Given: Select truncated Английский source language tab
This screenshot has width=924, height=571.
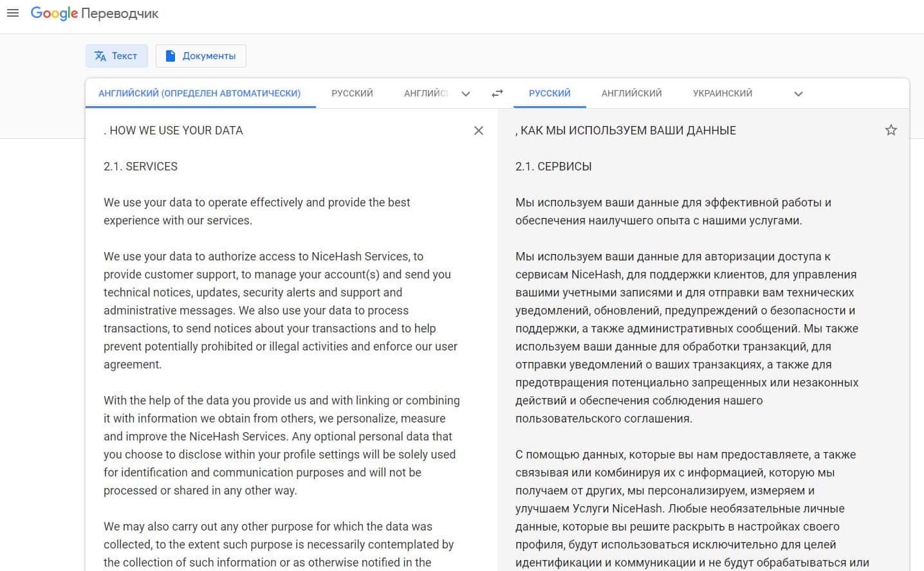Looking at the screenshot, I should coord(425,93).
